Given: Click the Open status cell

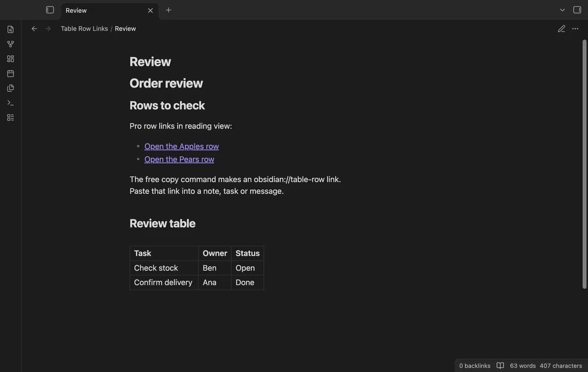Looking at the screenshot, I should click(x=247, y=268).
